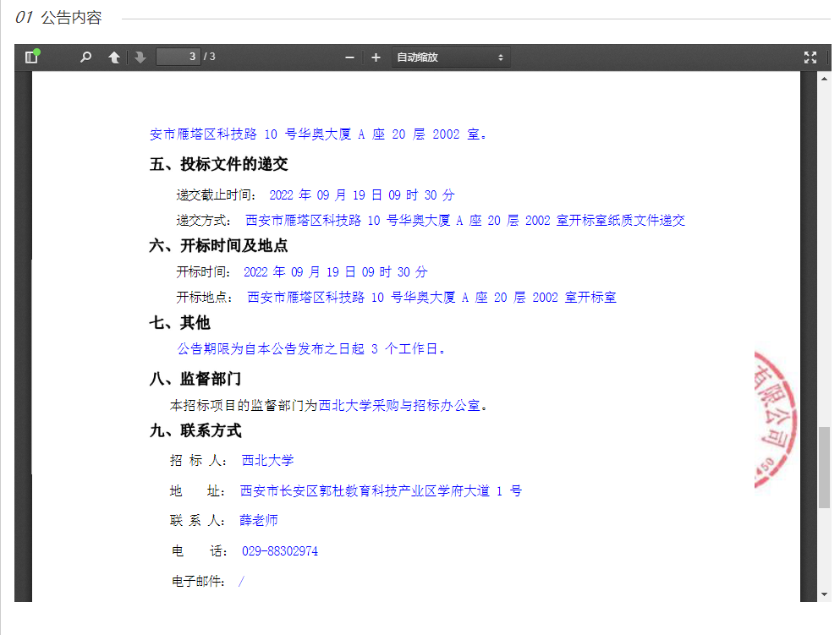
Task: Click the scrollbar up arrow
Action: pos(824,79)
